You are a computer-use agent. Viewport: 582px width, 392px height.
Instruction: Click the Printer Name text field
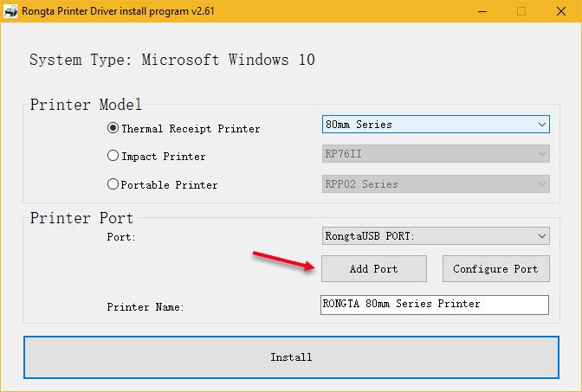pos(435,305)
